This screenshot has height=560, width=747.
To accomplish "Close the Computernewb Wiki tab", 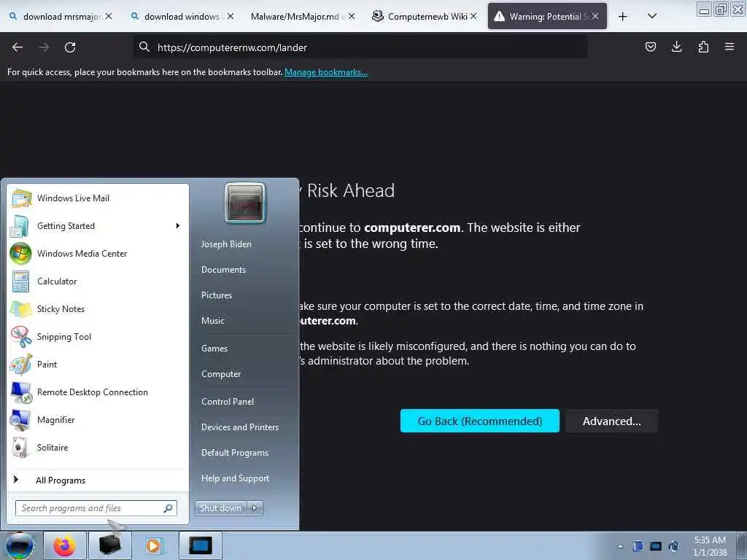I will click(473, 16).
